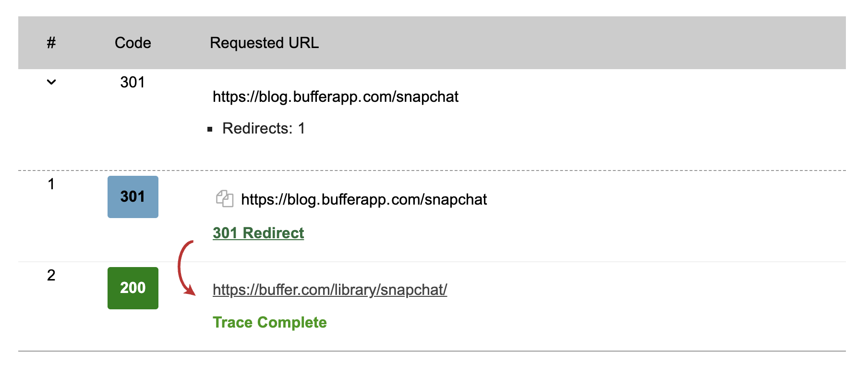This screenshot has width=868, height=366.
Task: Collapse the trace details using the arrow
Action: click(x=50, y=82)
